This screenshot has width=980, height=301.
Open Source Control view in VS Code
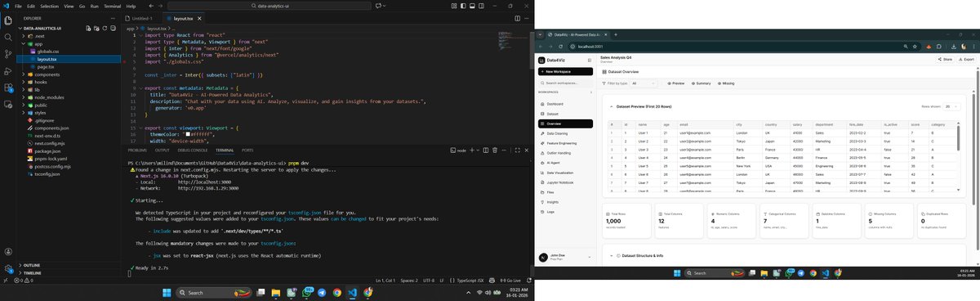tap(7, 53)
